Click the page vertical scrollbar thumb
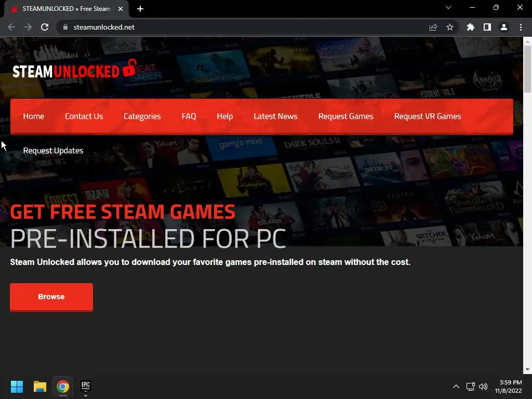532x399 pixels. (527, 69)
